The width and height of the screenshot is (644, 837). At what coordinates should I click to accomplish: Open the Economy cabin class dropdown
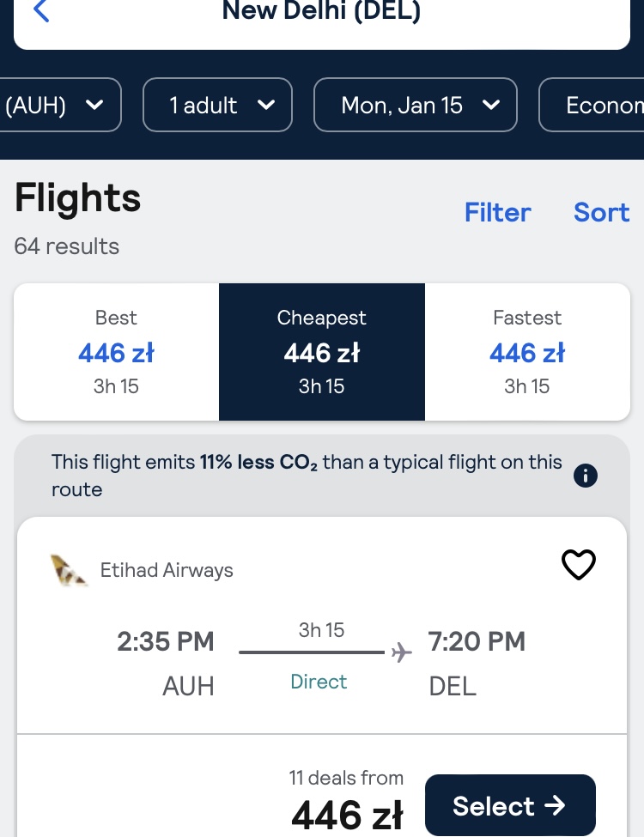click(592, 105)
